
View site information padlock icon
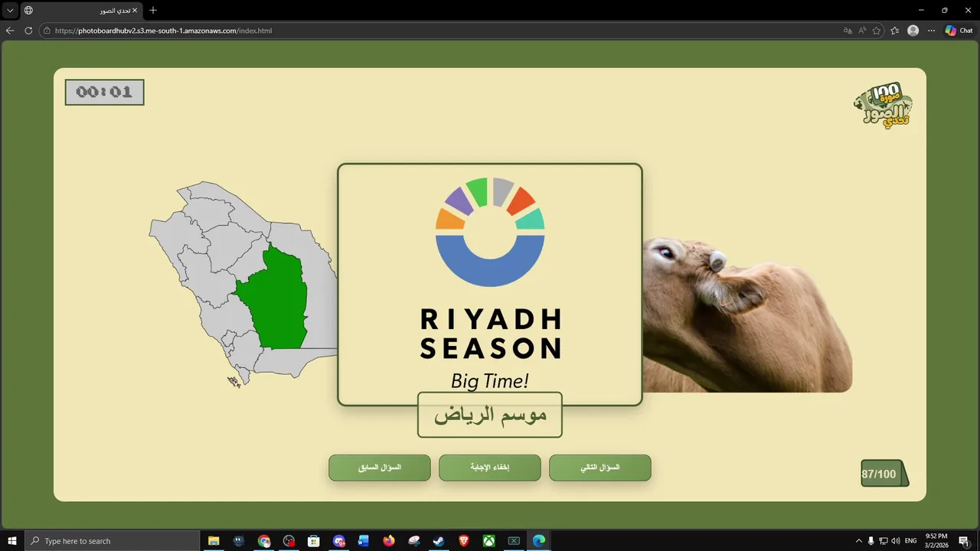coord(47,31)
